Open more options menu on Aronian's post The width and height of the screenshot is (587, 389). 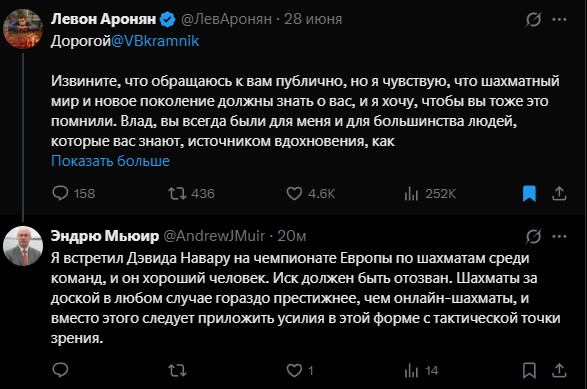click(x=559, y=19)
